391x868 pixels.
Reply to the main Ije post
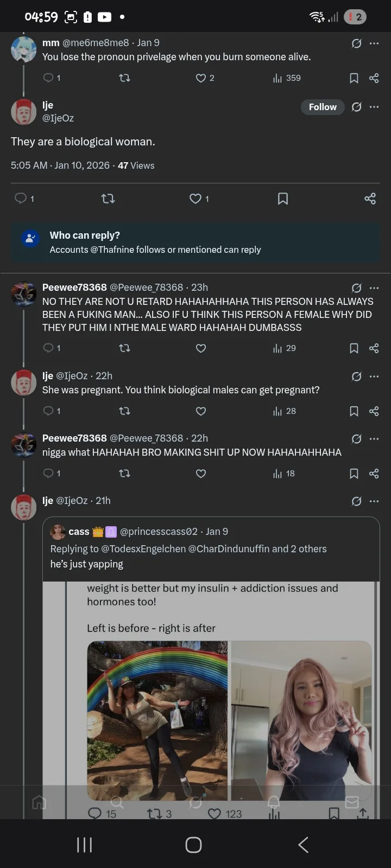21,199
